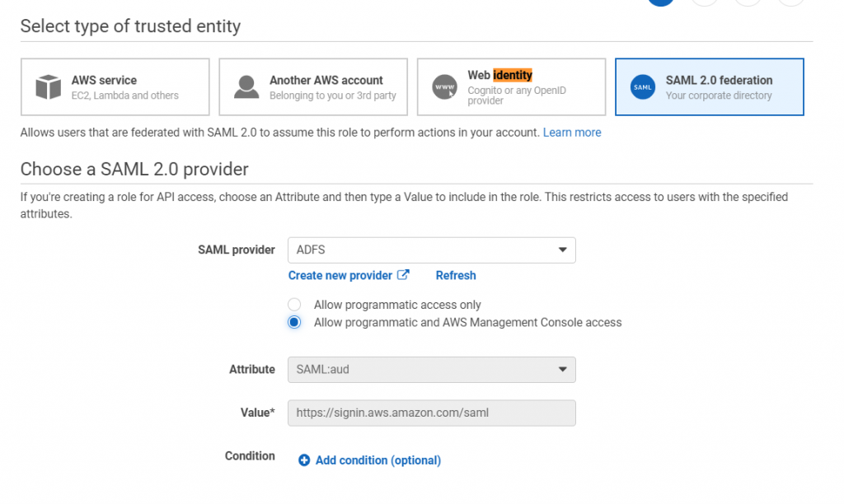Click Add condition (optional) link
844x504 pixels.
(377, 460)
